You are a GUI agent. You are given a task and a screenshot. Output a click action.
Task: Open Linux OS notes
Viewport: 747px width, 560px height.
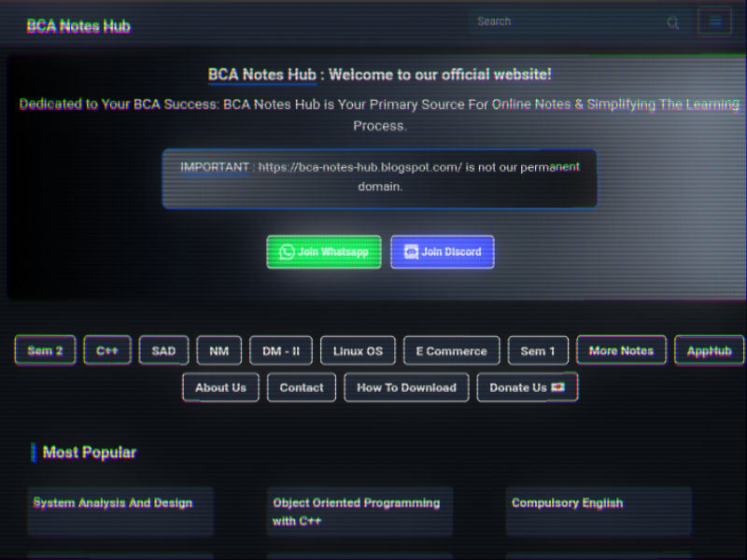pyautogui.click(x=358, y=351)
